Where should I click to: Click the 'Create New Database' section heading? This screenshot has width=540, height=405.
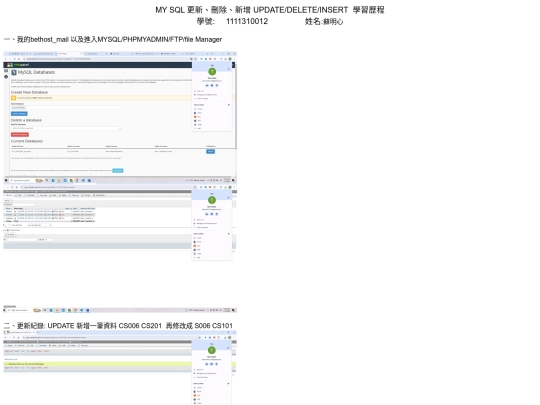coord(29,92)
